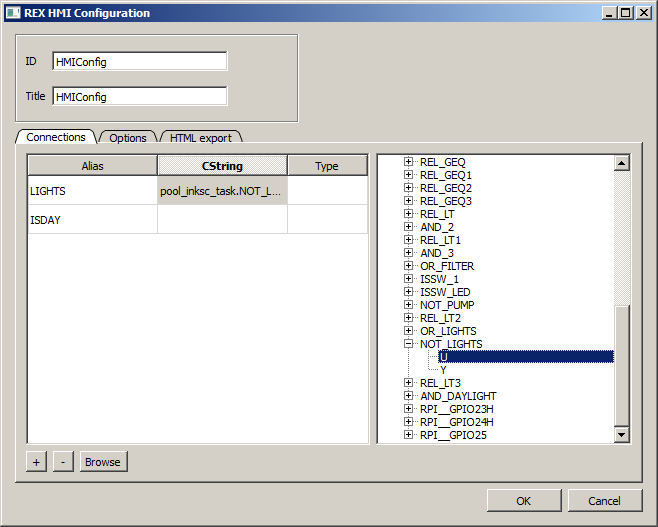Switch to the Connections tab
Screen dimensions: 658x527
click(56, 137)
